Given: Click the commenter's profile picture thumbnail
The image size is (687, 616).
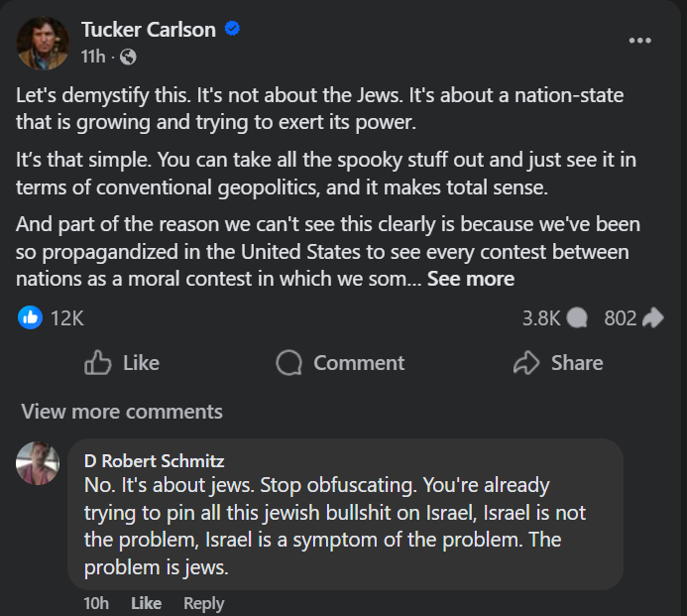Looking at the screenshot, I should click(x=38, y=463).
